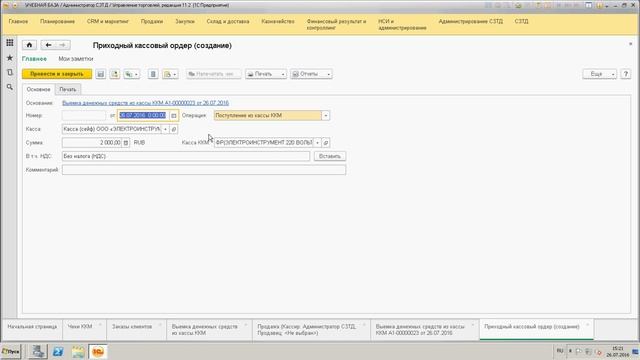Open the PowerShell taskbar icon
Viewport: 640px width, 360px height.
[x=58, y=351]
